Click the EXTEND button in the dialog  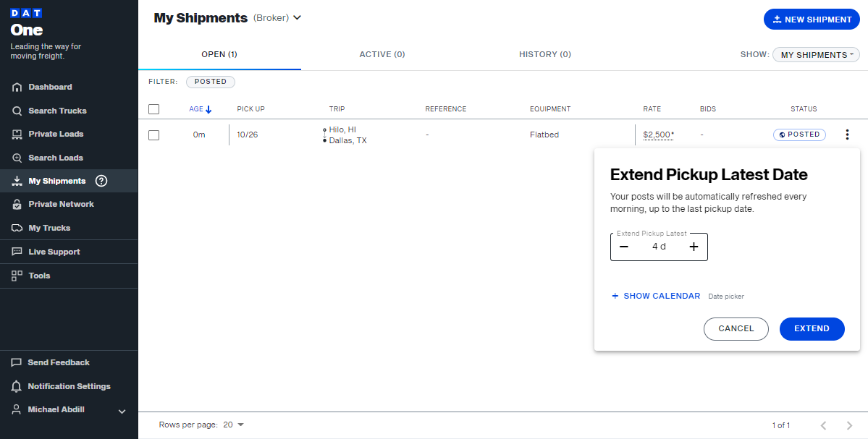(812, 328)
